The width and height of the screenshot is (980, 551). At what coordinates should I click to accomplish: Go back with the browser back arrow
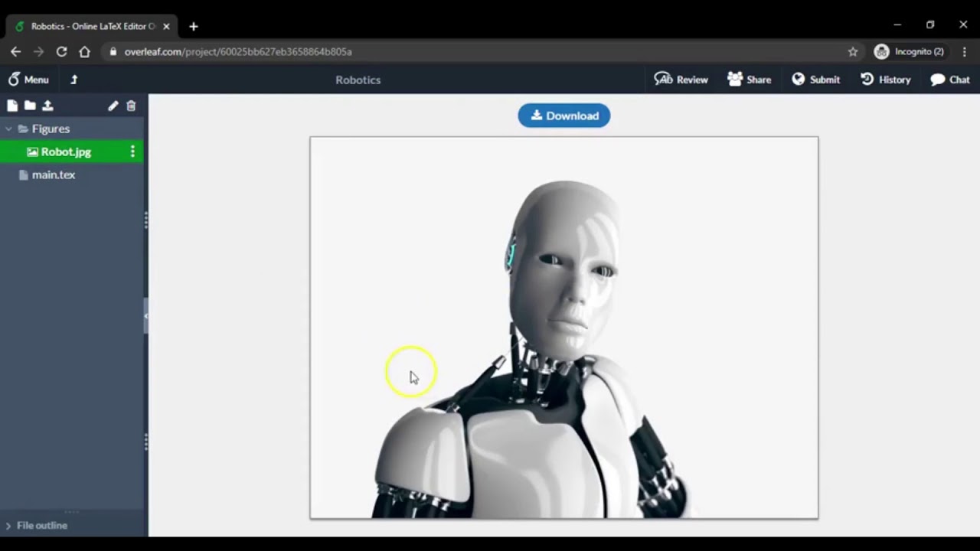[16, 51]
